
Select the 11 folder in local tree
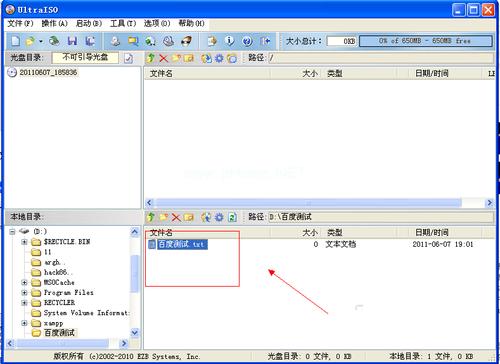point(47,252)
